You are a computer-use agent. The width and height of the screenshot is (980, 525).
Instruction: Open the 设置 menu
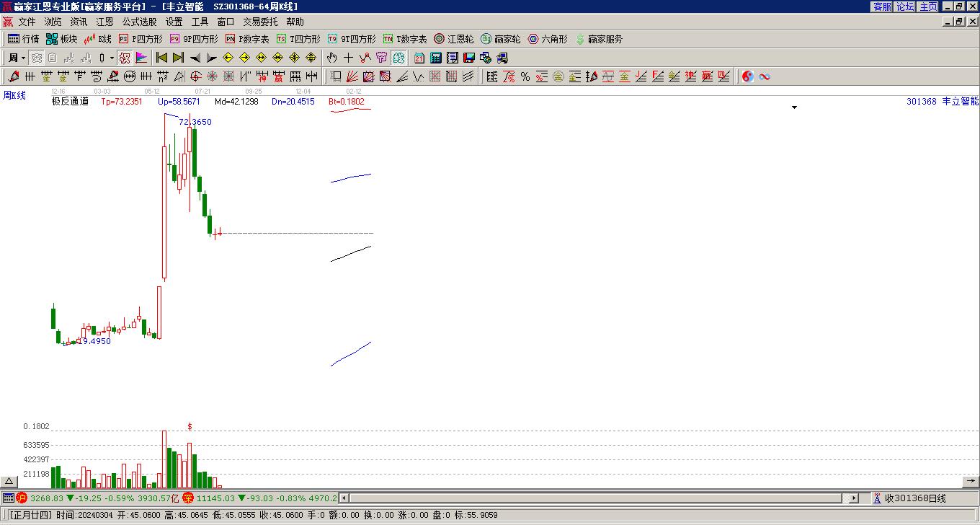click(174, 22)
